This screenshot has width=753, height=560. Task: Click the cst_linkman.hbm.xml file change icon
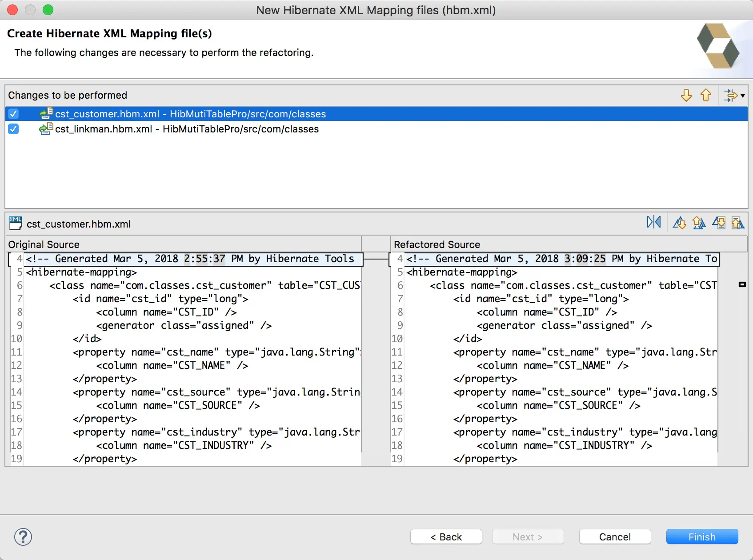46,129
